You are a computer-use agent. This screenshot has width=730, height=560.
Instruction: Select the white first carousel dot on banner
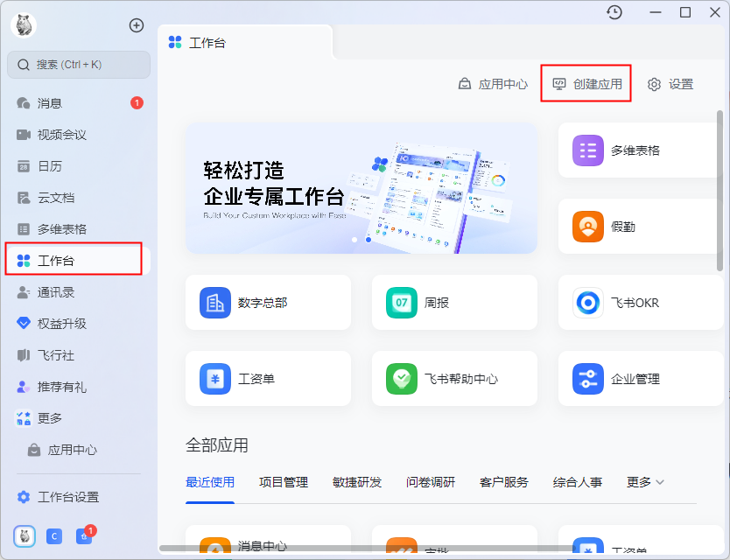click(x=354, y=240)
